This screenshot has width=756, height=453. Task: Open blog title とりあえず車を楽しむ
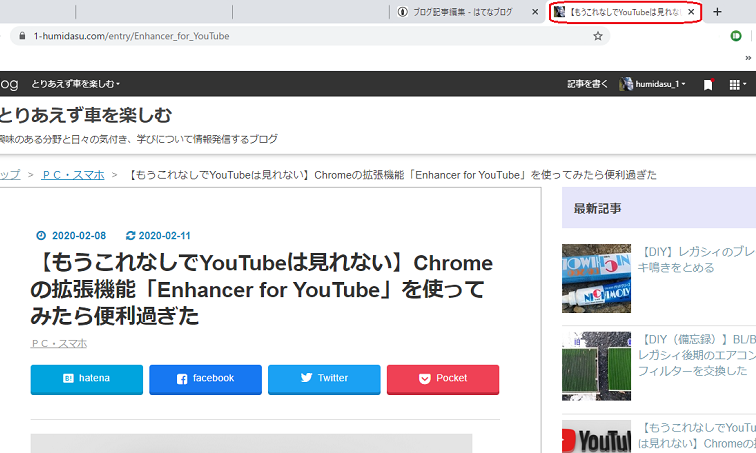click(85, 115)
